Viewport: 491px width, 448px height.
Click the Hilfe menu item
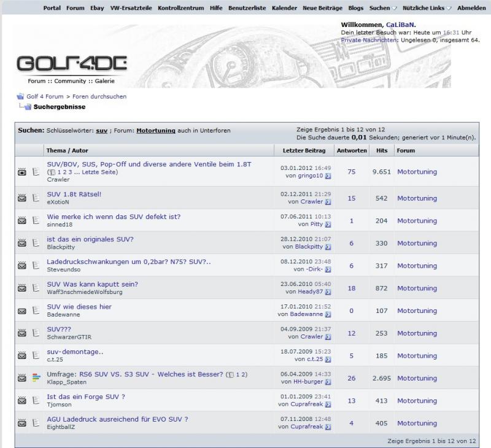216,8
